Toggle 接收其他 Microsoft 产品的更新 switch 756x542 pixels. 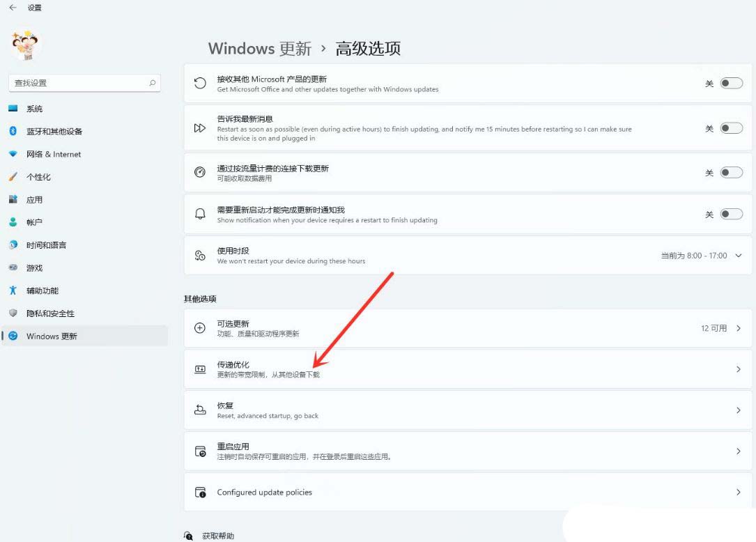(x=731, y=84)
